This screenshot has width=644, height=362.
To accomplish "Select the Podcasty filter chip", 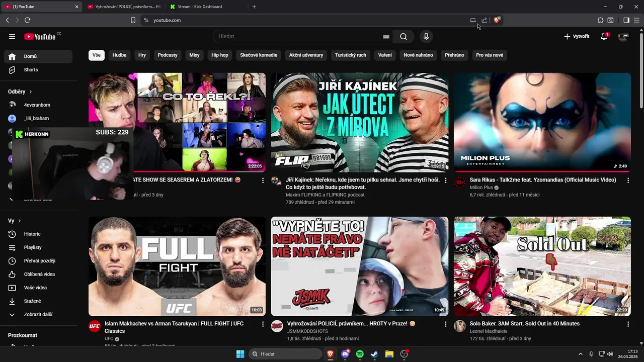I will pyautogui.click(x=168, y=55).
